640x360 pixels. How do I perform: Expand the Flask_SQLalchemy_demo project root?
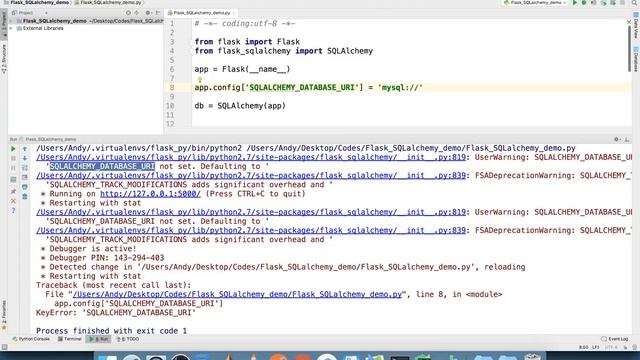[11, 21]
